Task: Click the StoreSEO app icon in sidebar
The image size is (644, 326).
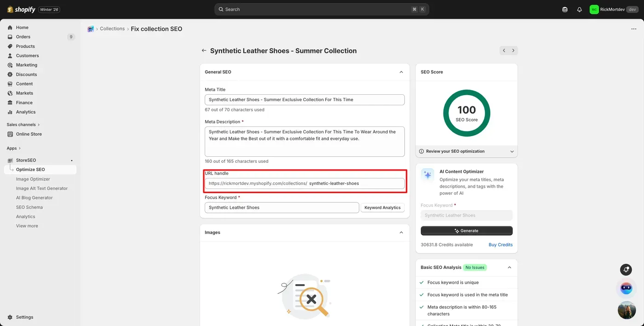Action: pyautogui.click(x=10, y=160)
